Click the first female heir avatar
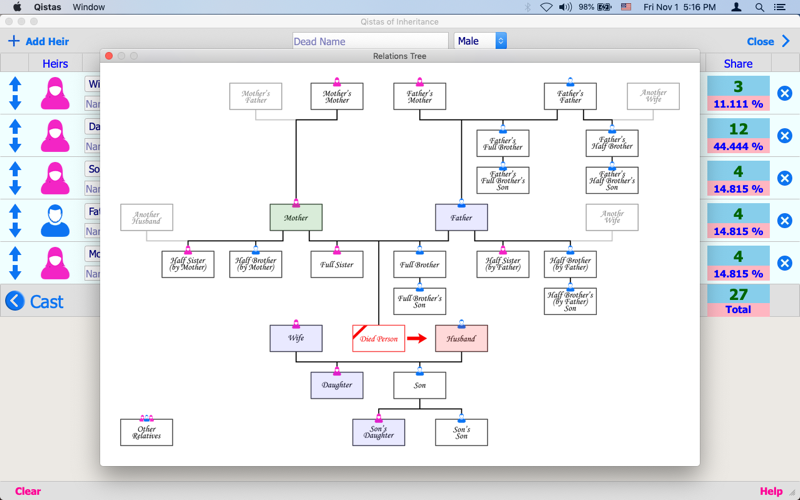The height and width of the screenshot is (500, 800). (55, 93)
